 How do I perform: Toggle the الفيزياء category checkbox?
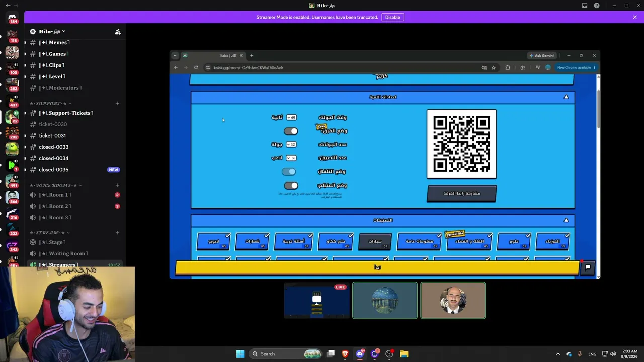pyautogui.click(x=552, y=242)
